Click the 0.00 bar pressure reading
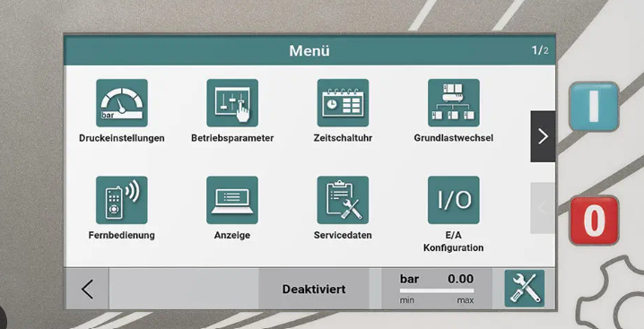644x329 pixels. [x=460, y=279]
